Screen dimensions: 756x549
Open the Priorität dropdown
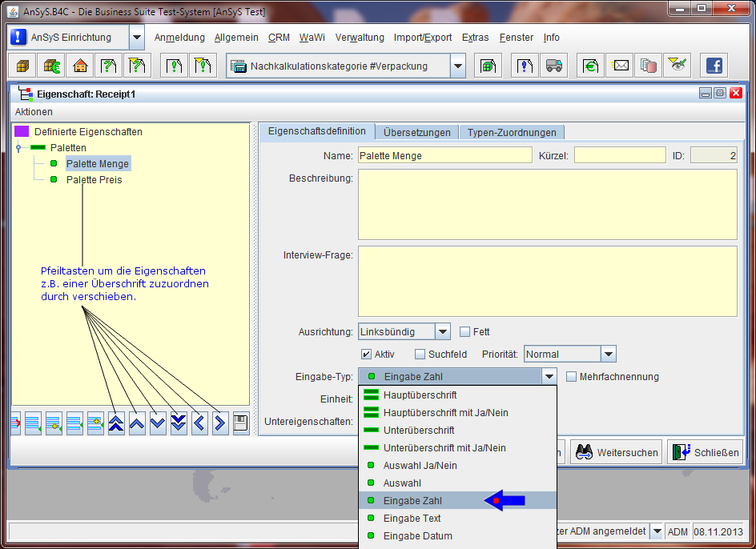click(608, 354)
